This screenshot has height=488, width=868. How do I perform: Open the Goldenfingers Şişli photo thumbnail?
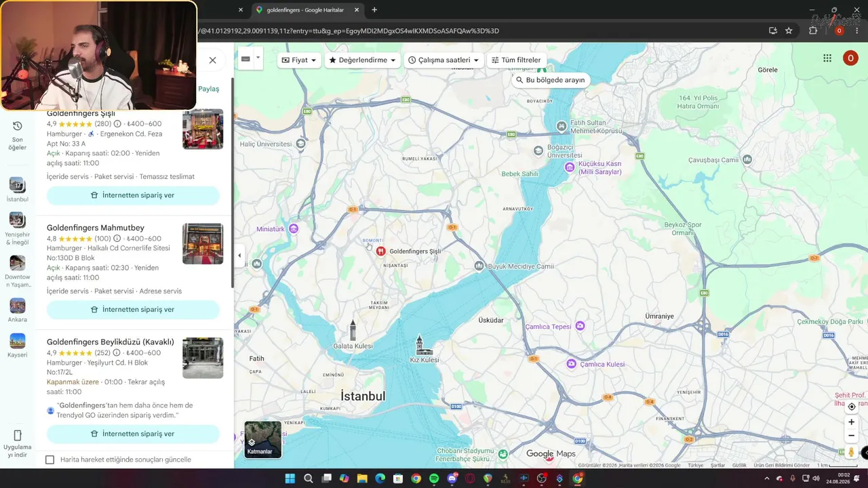click(x=203, y=129)
